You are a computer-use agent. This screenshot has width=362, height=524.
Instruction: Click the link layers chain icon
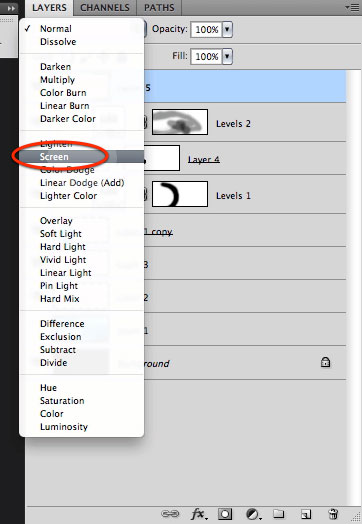(x=170, y=514)
